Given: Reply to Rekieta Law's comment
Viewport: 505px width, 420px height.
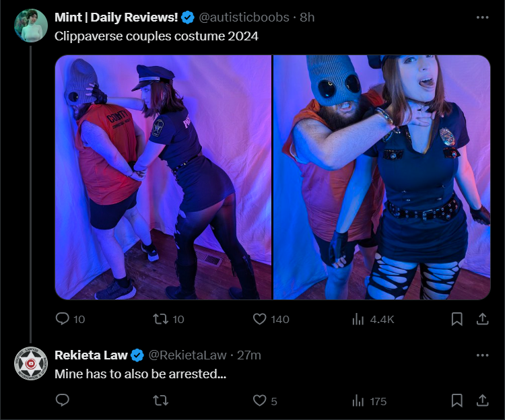Looking at the screenshot, I should [62, 400].
